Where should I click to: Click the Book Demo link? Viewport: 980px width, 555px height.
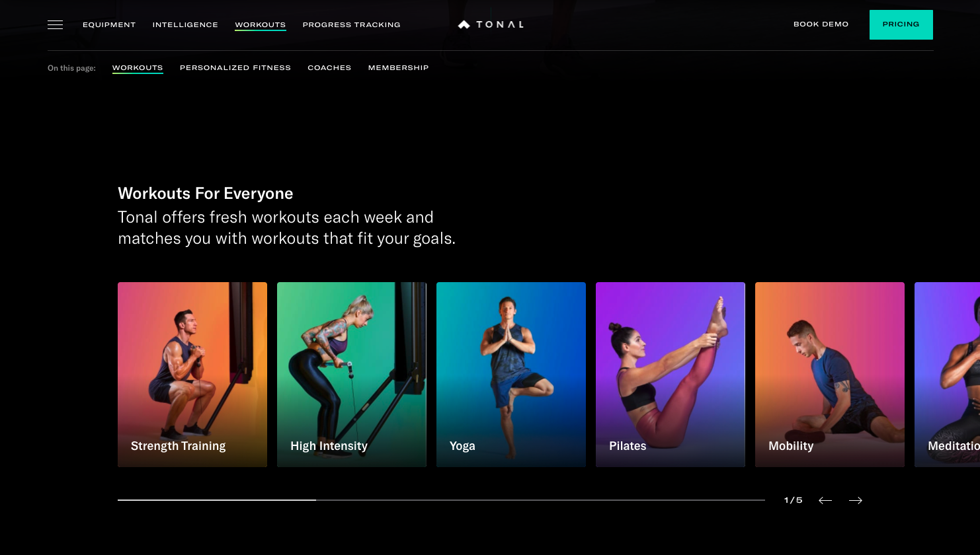point(821,24)
